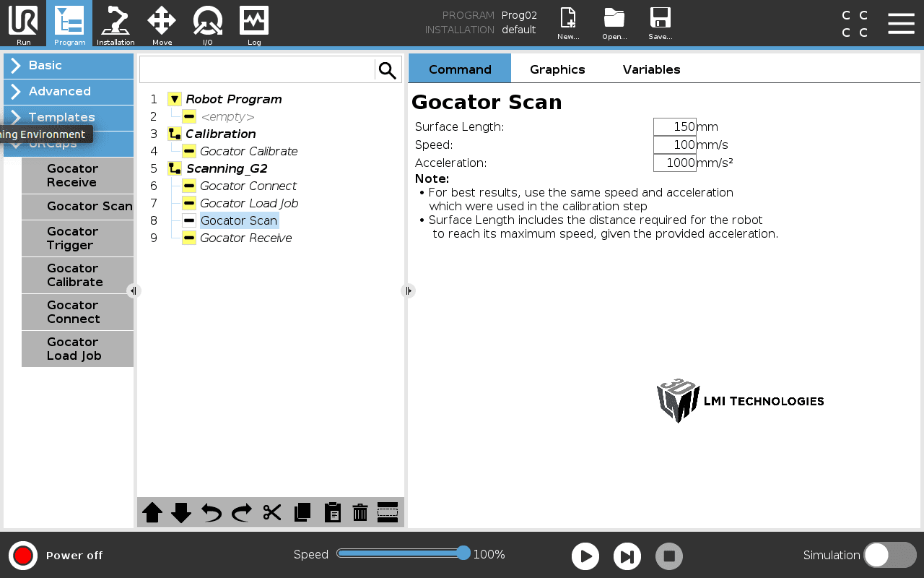Screen dimensions: 924x578
Task: Insert a Gocator Receive command
Action: (x=77, y=176)
